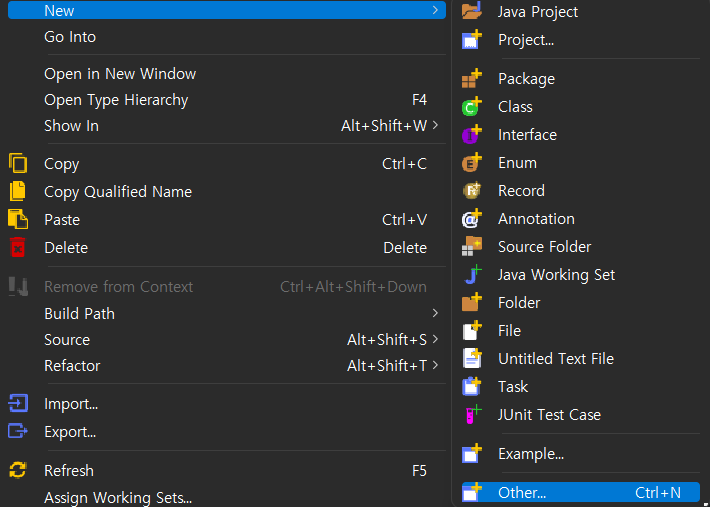Click the Alt+Shift+W shortcut text

384,126
